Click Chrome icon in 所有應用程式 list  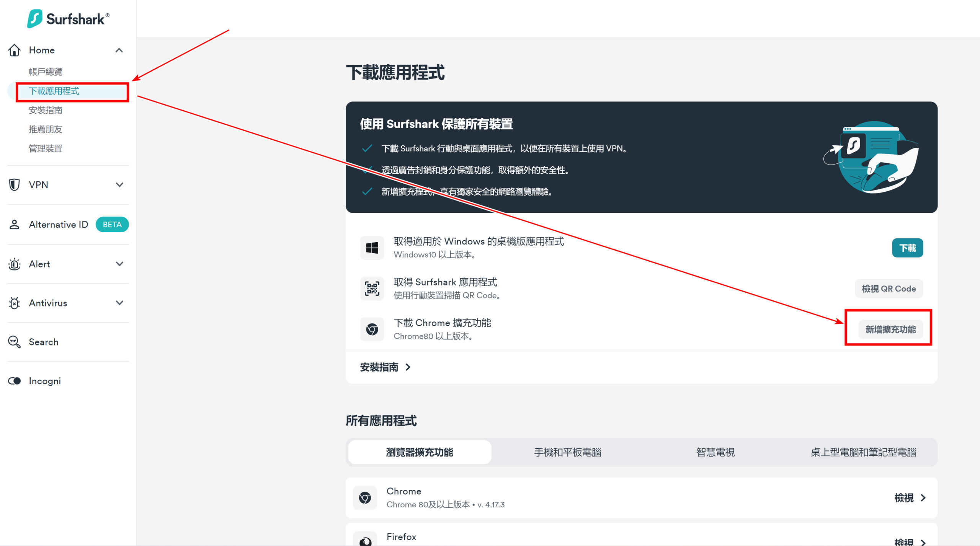(365, 498)
